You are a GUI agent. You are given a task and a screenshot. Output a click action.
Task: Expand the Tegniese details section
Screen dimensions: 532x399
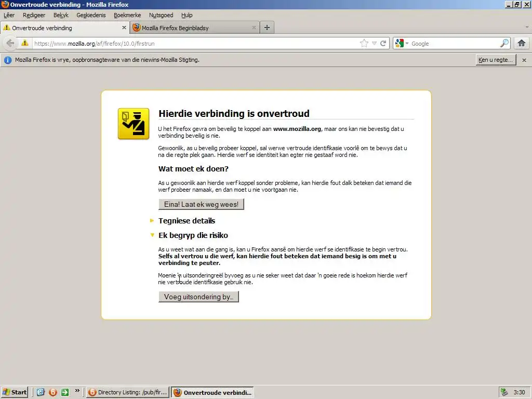pyautogui.click(x=187, y=220)
